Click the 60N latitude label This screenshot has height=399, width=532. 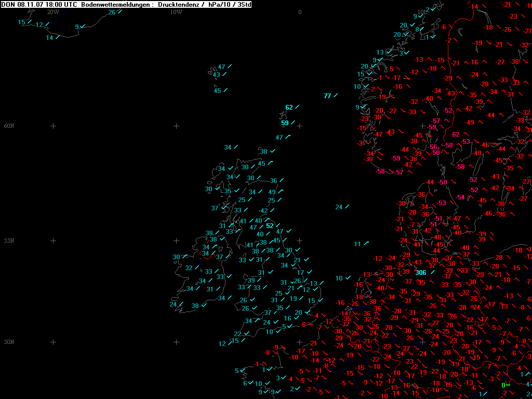coord(9,126)
